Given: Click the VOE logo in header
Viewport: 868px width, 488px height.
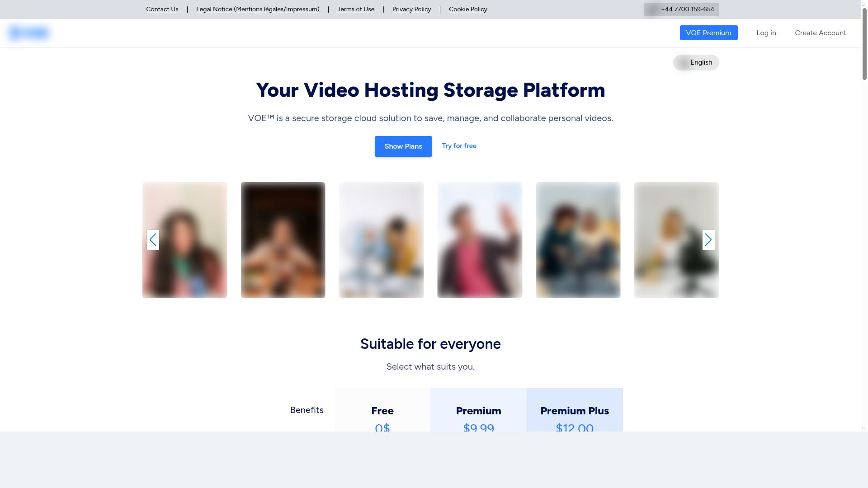Looking at the screenshot, I should [29, 33].
